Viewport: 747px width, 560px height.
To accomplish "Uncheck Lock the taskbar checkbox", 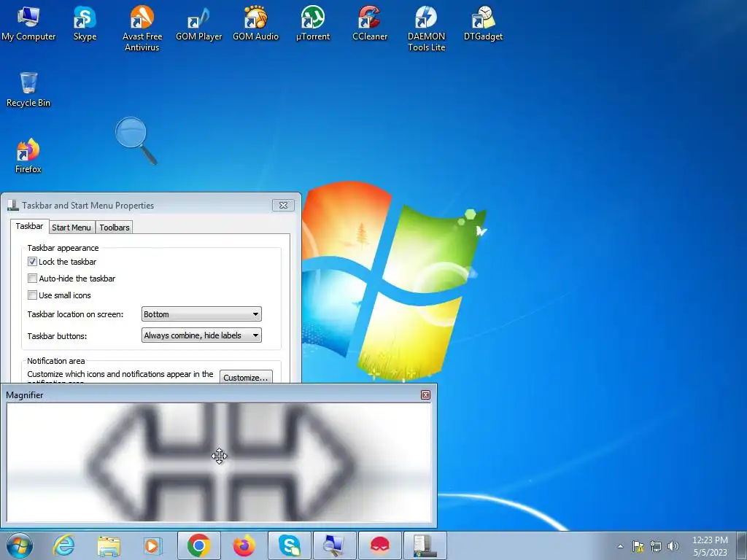I will (x=32, y=262).
